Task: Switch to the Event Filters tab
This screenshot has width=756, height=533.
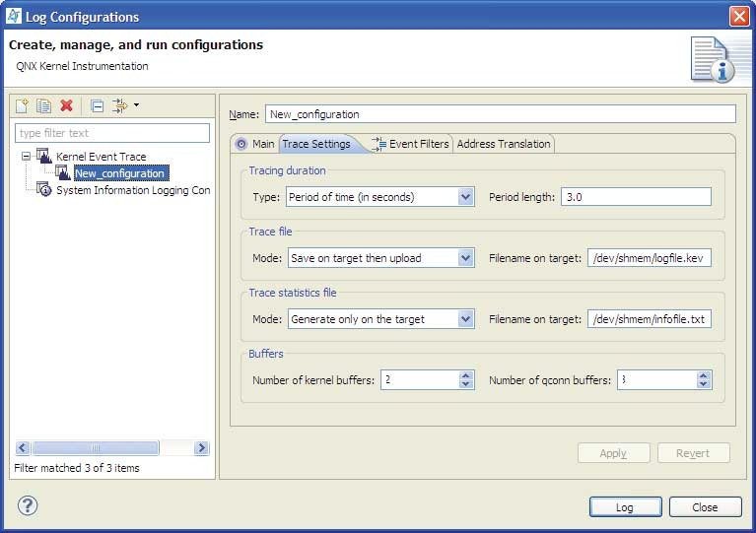Action: pos(410,144)
